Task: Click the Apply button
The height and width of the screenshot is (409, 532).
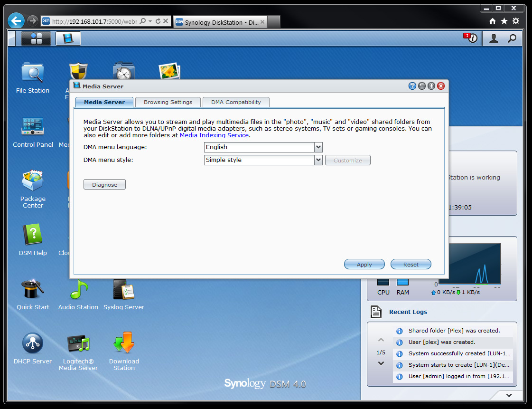Action: pos(364,264)
